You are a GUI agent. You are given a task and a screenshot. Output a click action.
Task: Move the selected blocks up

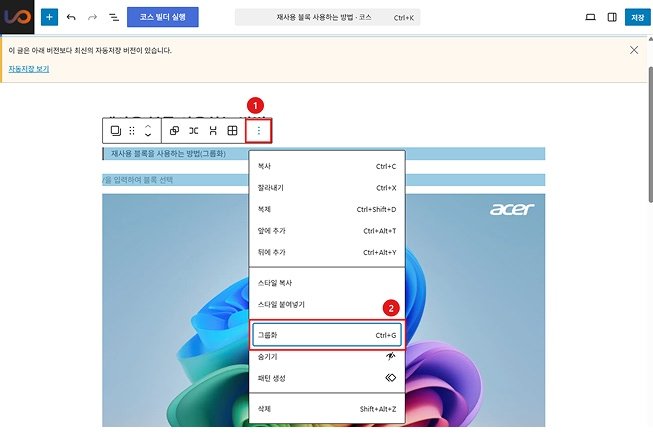pos(148,126)
